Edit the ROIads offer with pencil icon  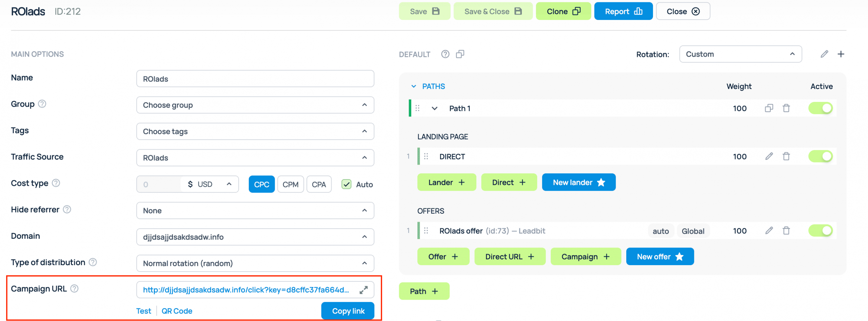click(x=769, y=231)
